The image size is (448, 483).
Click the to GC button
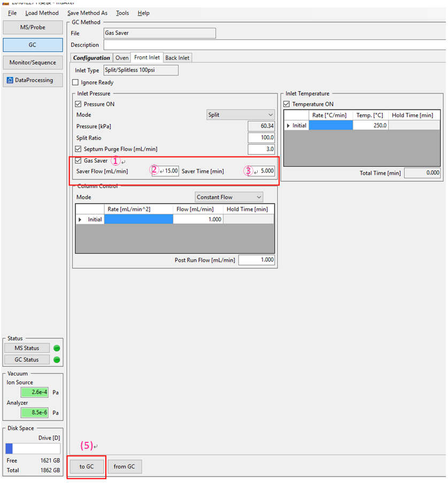[87, 466]
